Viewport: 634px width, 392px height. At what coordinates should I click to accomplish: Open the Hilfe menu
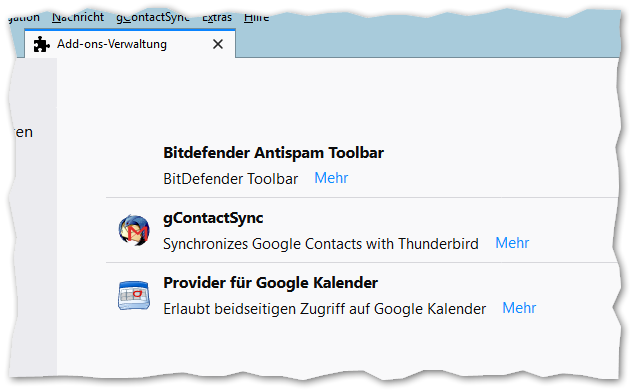(x=256, y=17)
